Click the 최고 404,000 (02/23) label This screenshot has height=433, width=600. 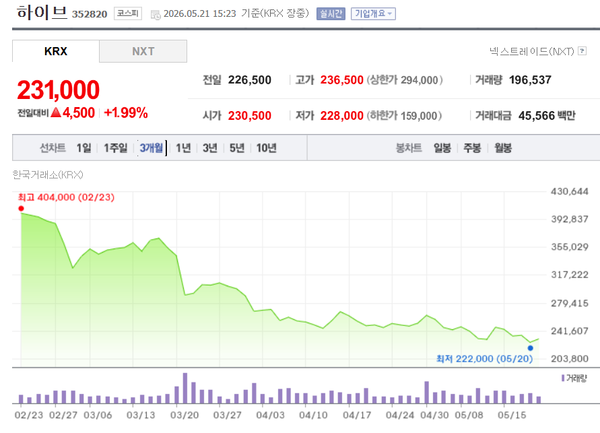tap(66, 197)
